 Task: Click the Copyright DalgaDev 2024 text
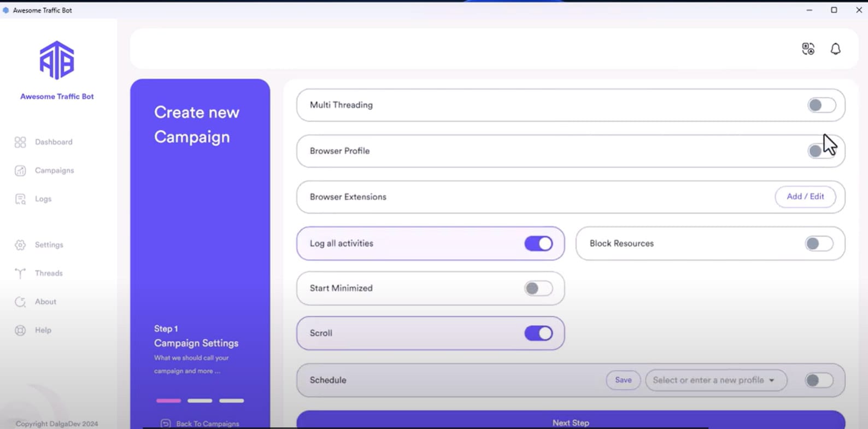point(57,424)
